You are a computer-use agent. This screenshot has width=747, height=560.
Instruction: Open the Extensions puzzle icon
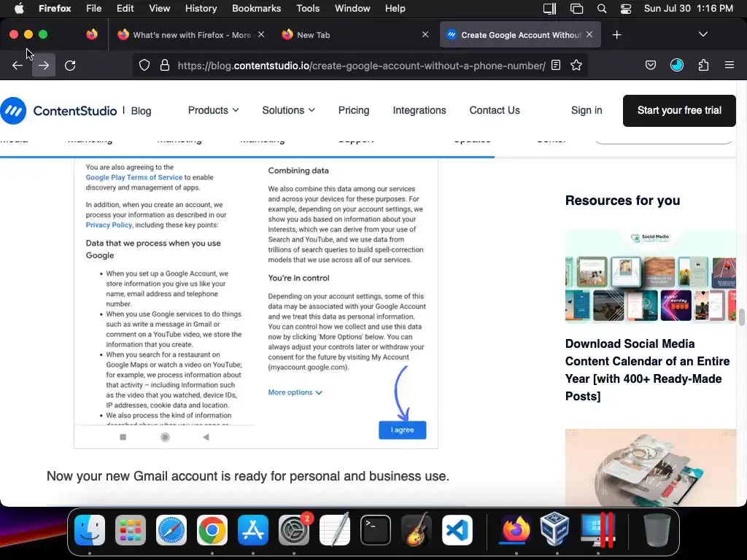coord(703,65)
